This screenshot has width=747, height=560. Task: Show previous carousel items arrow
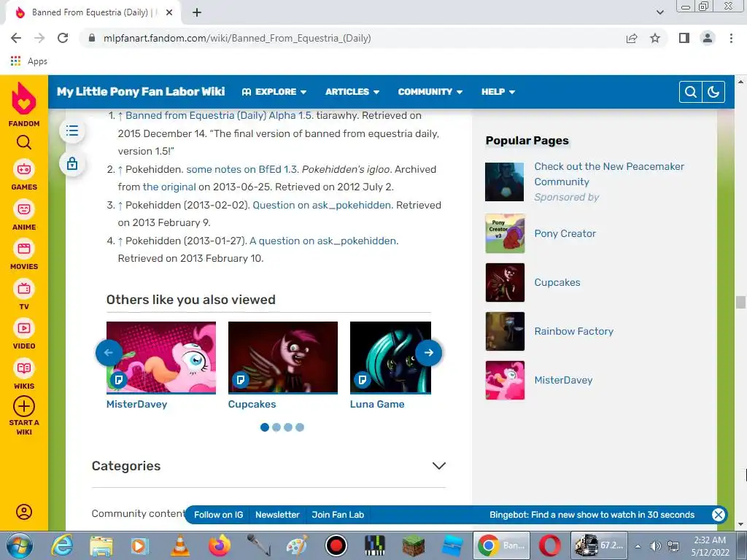109,352
